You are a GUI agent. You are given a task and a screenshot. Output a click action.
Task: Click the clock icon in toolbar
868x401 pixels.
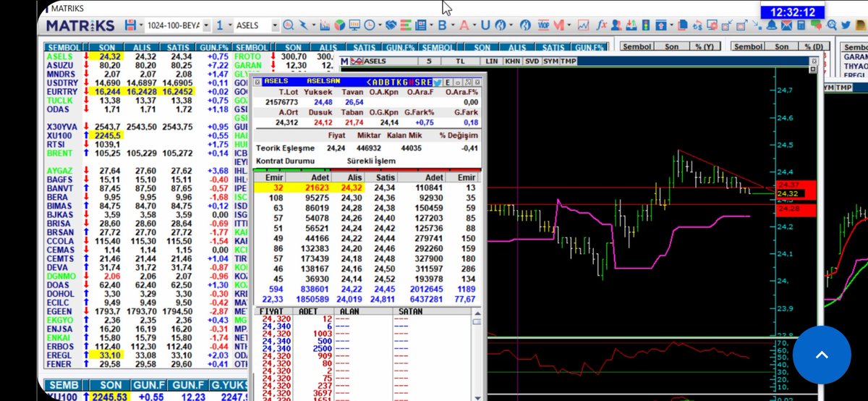pos(370,25)
